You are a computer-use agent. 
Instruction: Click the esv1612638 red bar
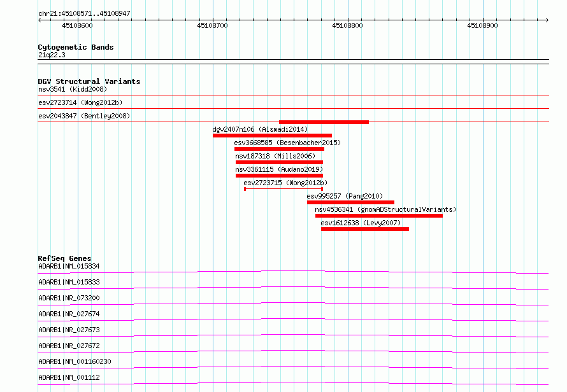click(x=365, y=229)
